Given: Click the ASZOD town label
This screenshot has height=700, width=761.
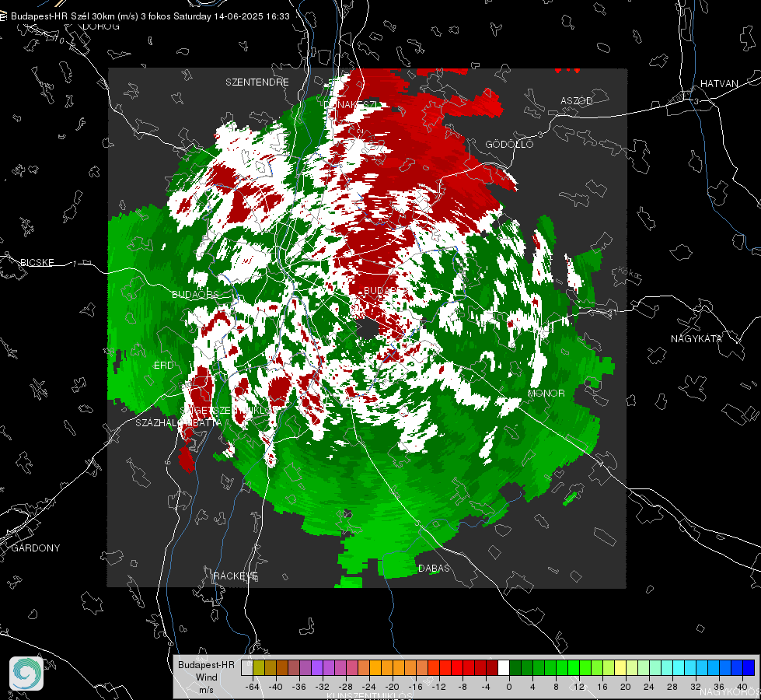Looking at the screenshot, I should click(577, 100).
